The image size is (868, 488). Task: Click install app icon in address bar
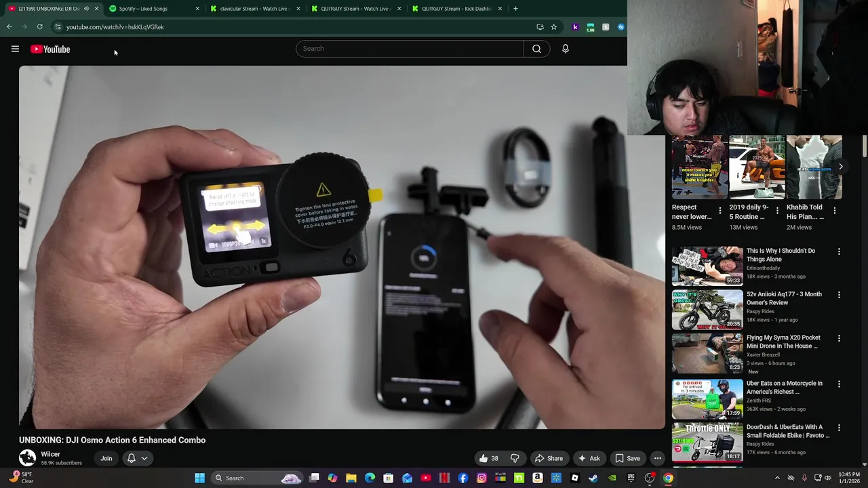click(x=540, y=27)
